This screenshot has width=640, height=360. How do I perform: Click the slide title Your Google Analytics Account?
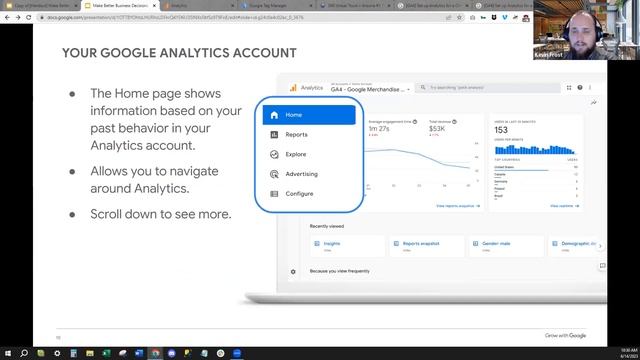(x=179, y=53)
